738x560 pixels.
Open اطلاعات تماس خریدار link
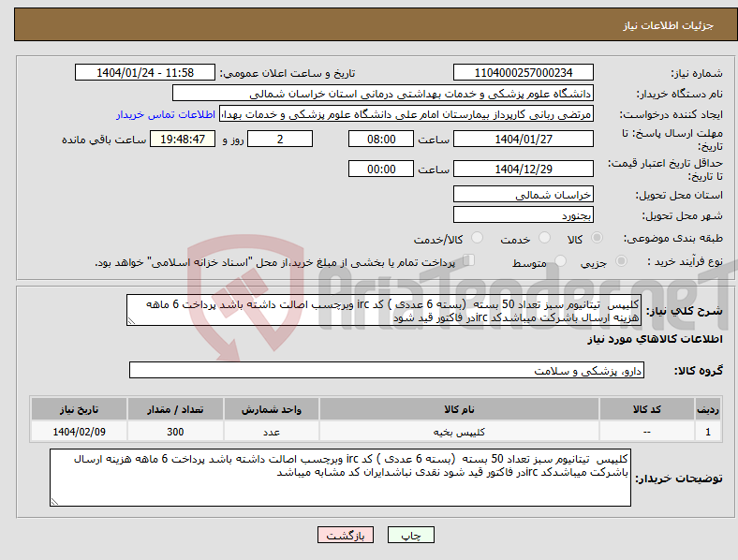click(x=166, y=114)
